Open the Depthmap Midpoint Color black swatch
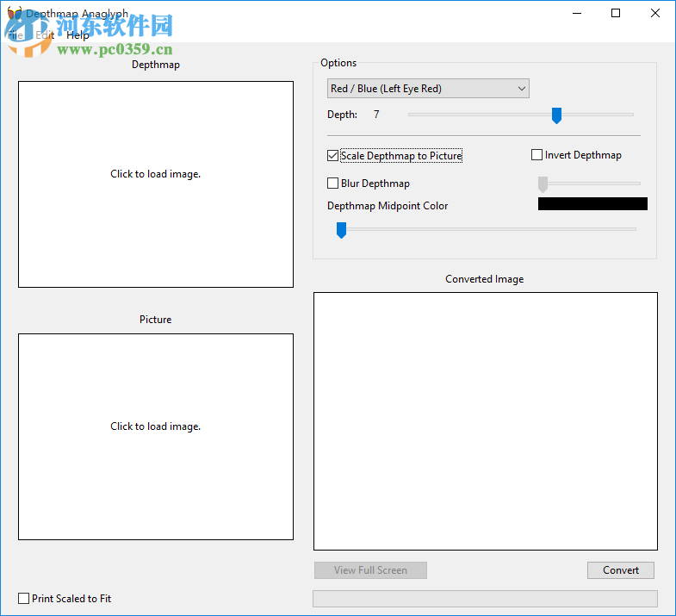676x616 pixels. tap(592, 204)
